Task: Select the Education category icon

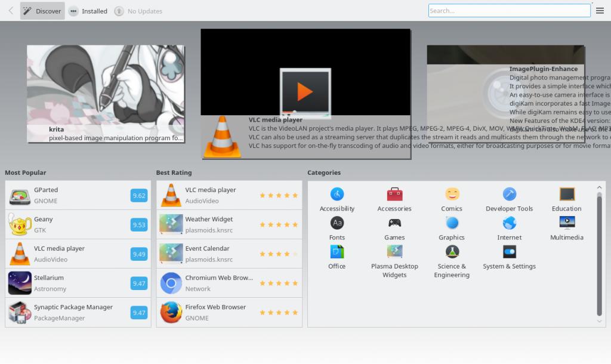Action: tap(566, 195)
